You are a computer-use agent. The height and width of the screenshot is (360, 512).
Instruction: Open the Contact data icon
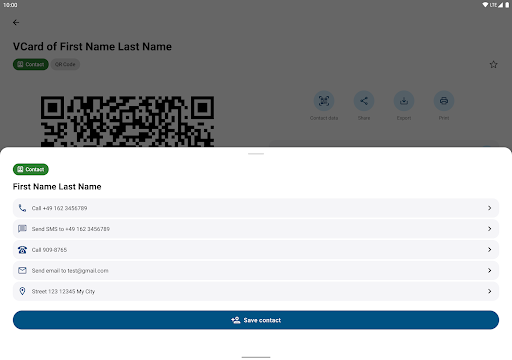tap(324, 101)
